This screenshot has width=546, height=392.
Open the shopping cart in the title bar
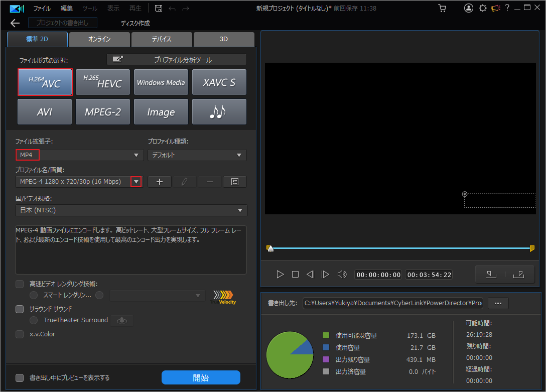[442, 8]
